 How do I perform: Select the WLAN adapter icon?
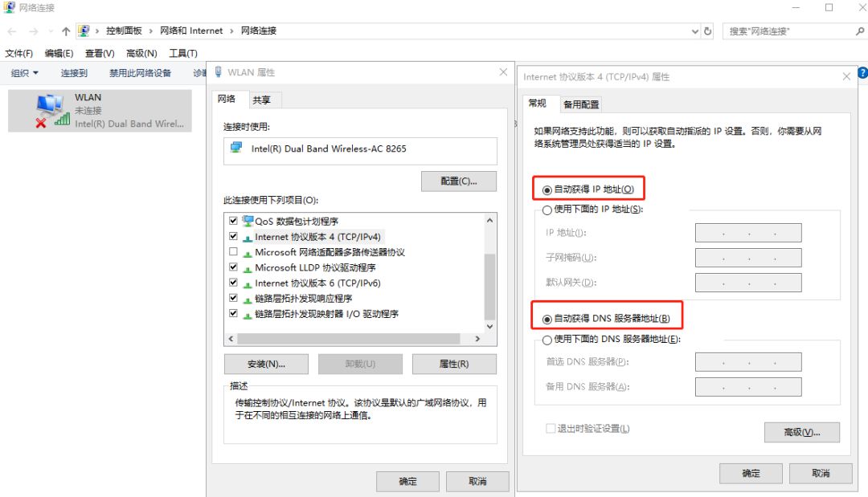[x=52, y=111]
